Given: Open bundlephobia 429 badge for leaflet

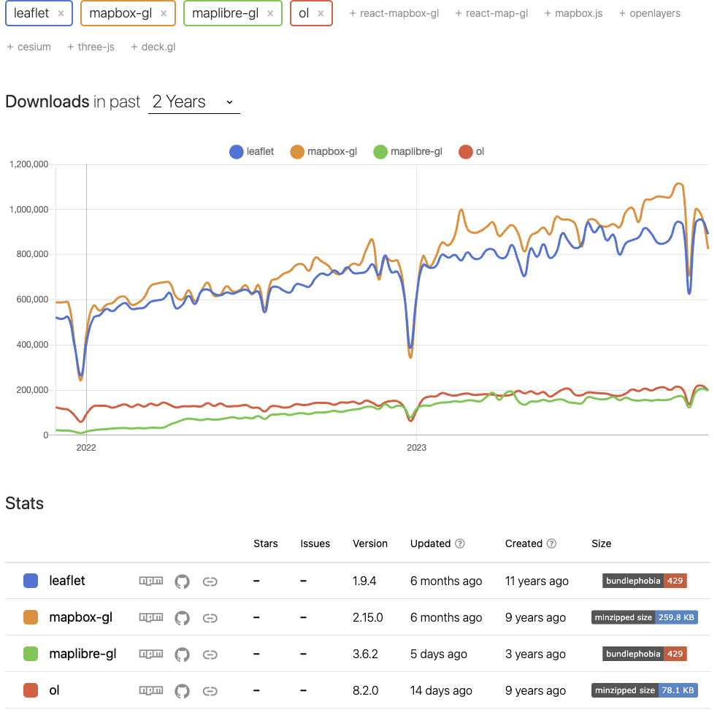Looking at the screenshot, I should coord(645,581).
